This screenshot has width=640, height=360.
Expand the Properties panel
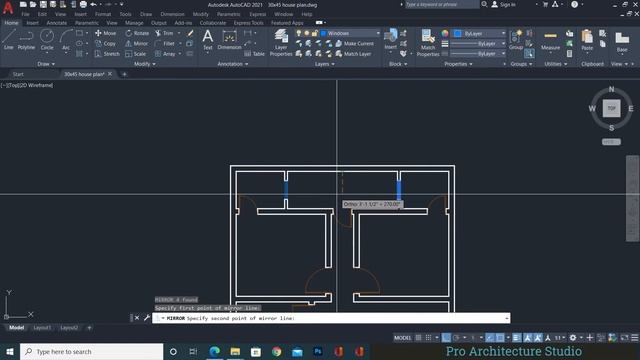pos(458,64)
